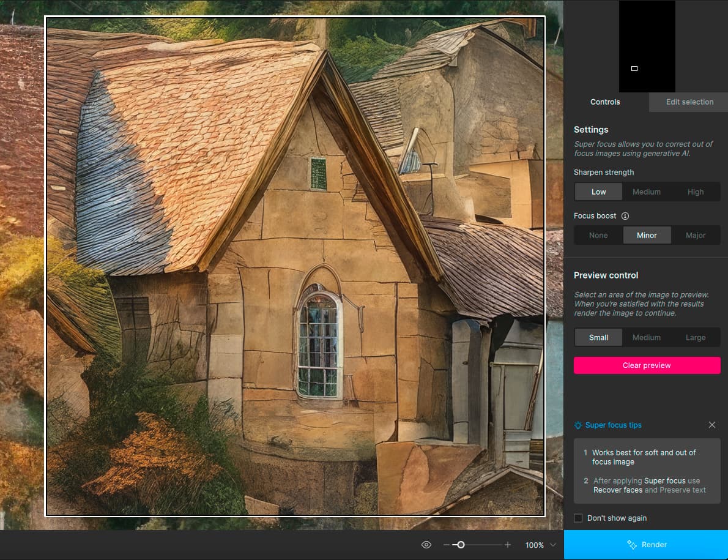Screen dimensions: 728x560
Task: Click the zoom out minus icon
Action: click(447, 545)
